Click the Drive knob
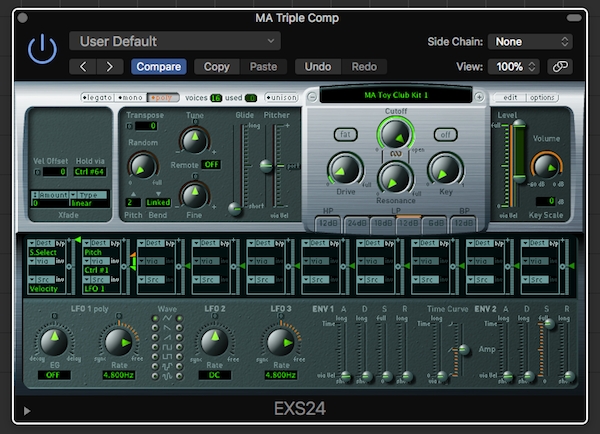600x434 pixels. (345, 170)
